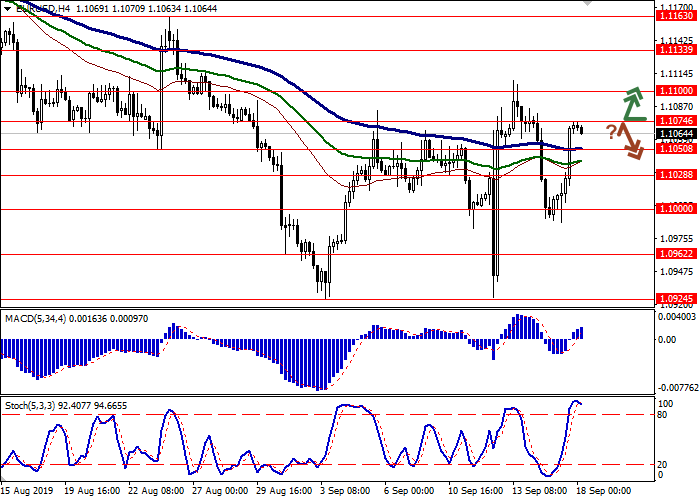Select the 1.11339 price level label
700x500 pixels.
coord(675,49)
